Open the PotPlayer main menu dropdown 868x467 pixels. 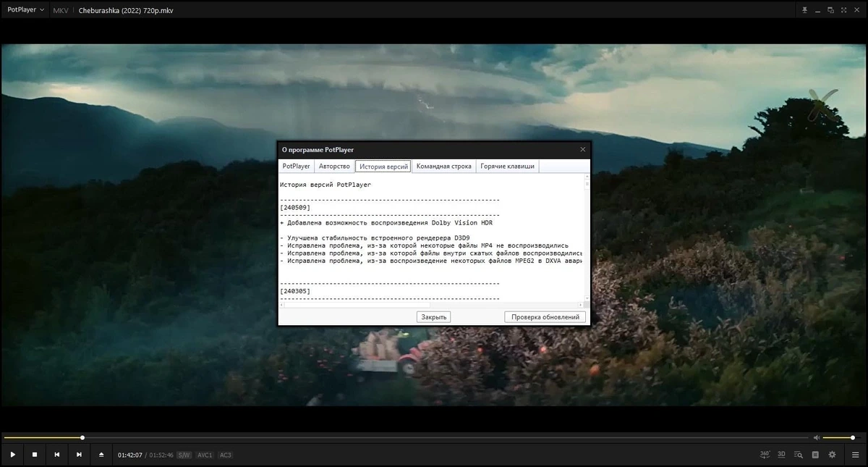tap(25, 10)
